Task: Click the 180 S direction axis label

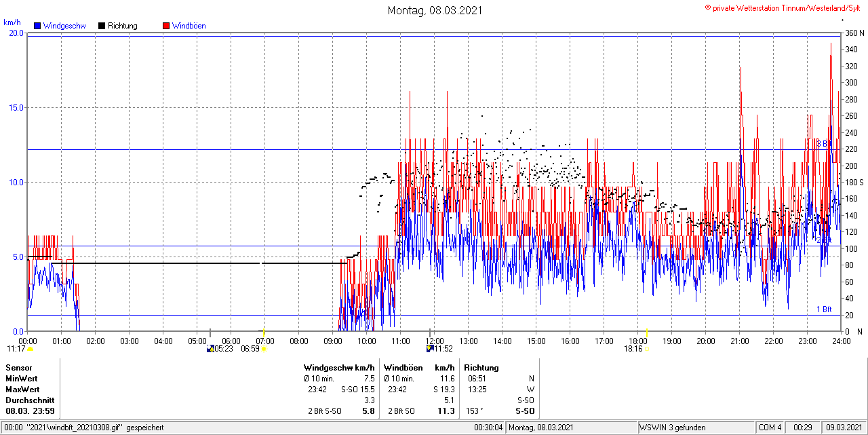Action: (x=854, y=183)
